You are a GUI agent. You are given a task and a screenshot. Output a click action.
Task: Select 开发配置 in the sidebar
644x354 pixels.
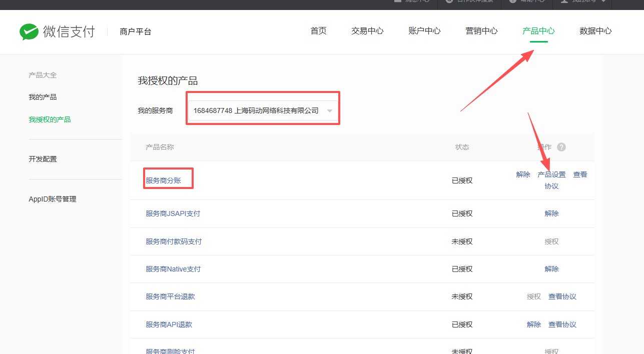pyautogui.click(x=43, y=159)
